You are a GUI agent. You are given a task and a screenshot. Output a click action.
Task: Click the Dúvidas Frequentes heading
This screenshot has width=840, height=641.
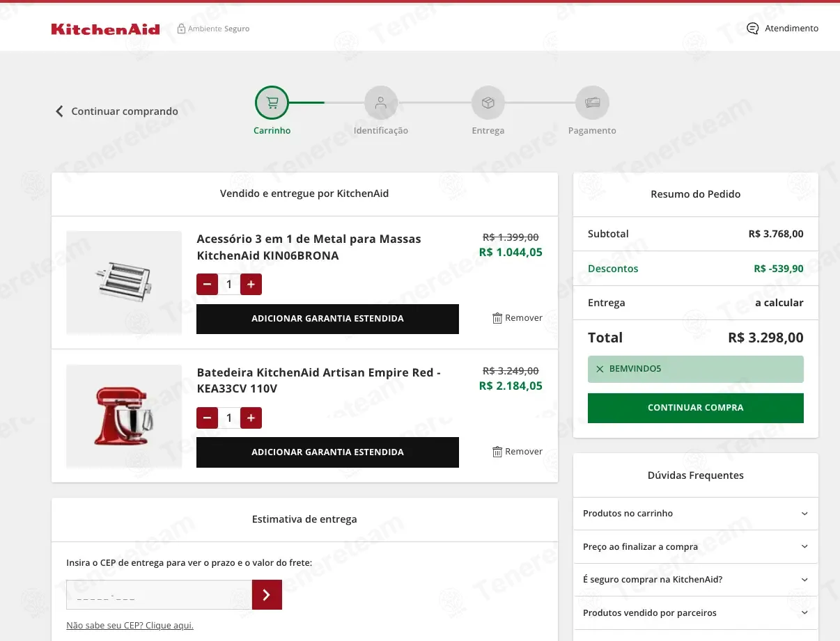point(696,475)
